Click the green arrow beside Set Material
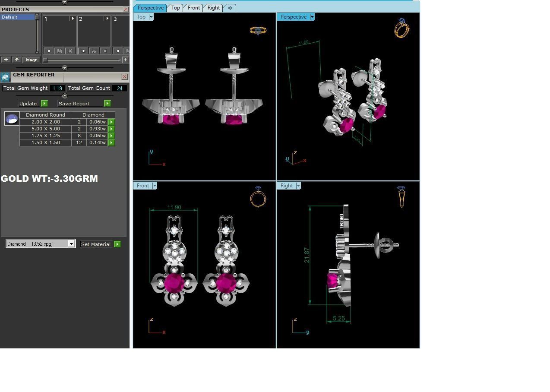This screenshot has height=392, width=550. click(117, 244)
